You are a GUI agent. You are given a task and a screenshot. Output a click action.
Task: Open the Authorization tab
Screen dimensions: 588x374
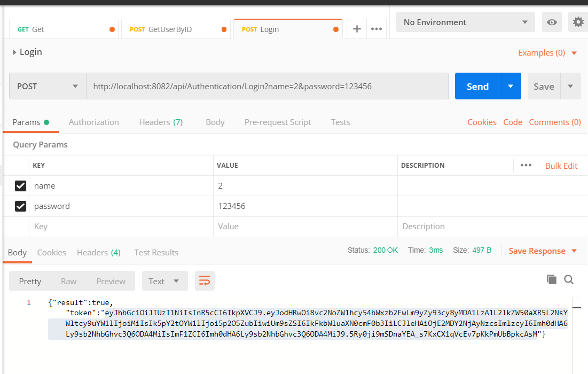[x=94, y=122]
